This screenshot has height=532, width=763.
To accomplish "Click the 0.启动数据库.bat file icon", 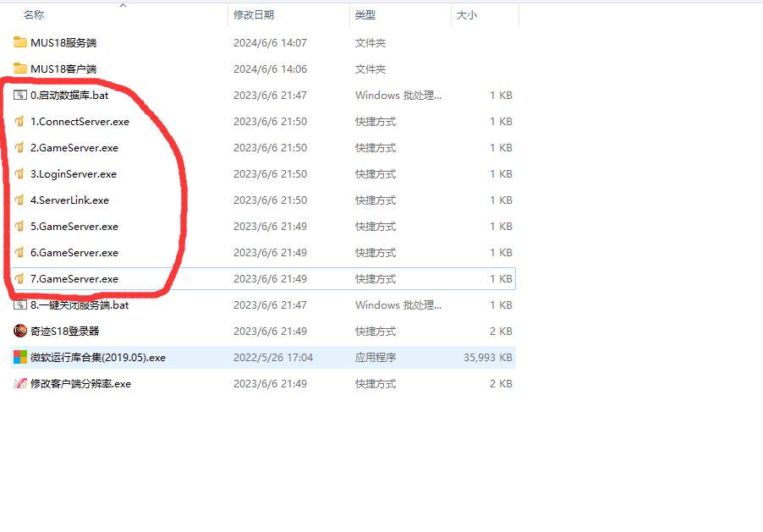I will tap(20, 95).
